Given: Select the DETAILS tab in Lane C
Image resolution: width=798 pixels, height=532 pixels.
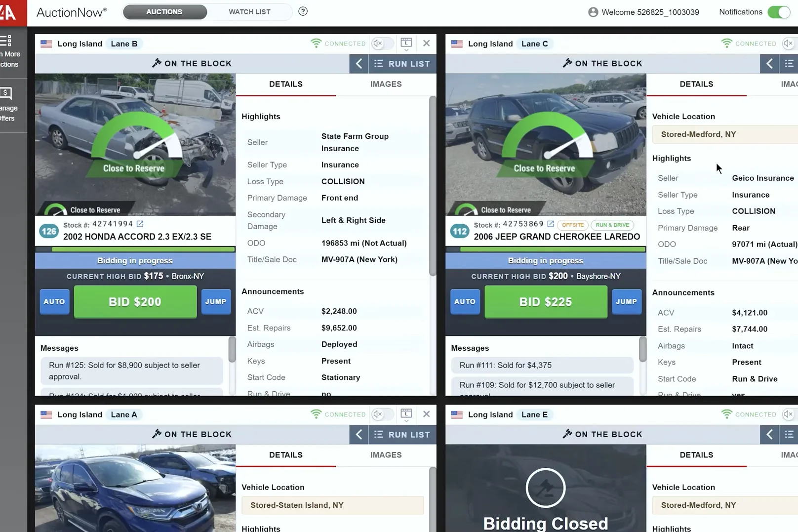Looking at the screenshot, I should [696, 84].
